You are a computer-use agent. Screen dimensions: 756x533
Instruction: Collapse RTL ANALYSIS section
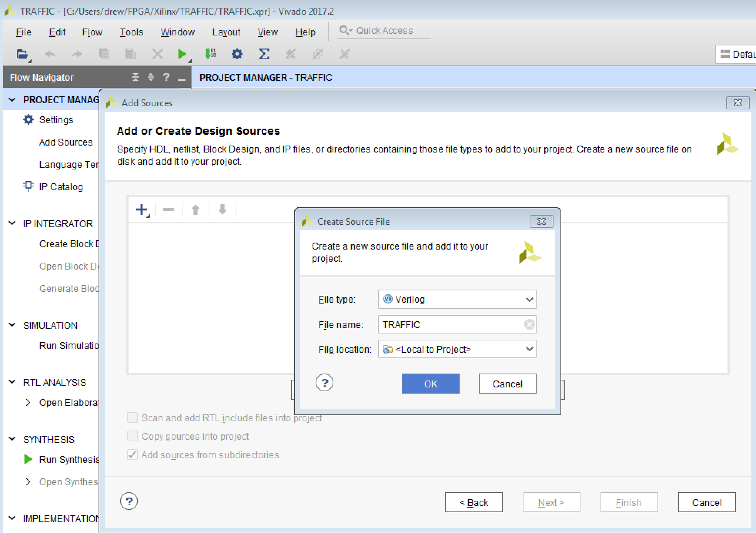(12, 382)
